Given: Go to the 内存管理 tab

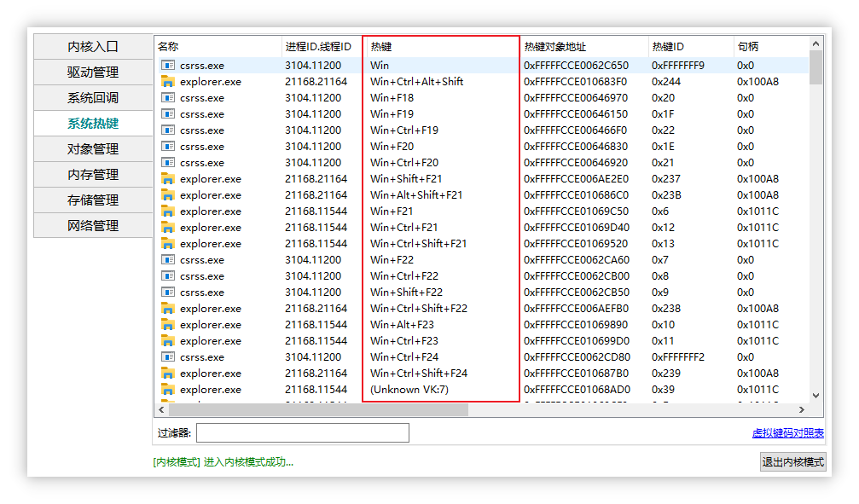Looking at the screenshot, I should (93, 175).
